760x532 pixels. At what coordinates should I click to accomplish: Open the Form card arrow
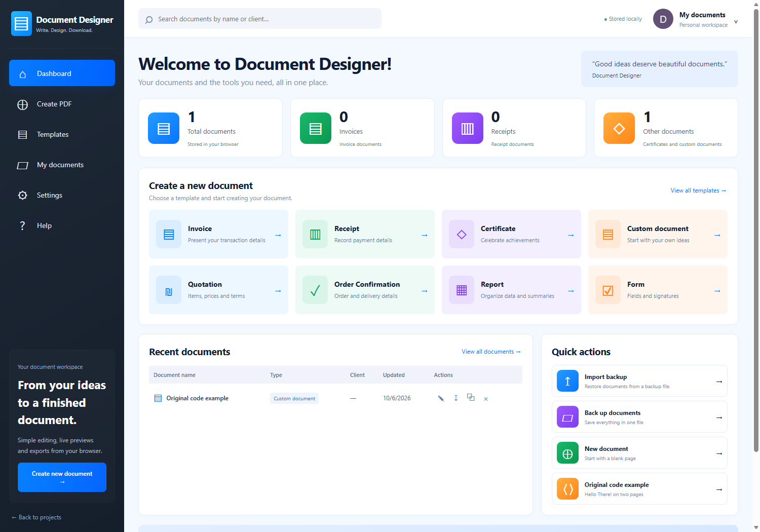coord(717,291)
